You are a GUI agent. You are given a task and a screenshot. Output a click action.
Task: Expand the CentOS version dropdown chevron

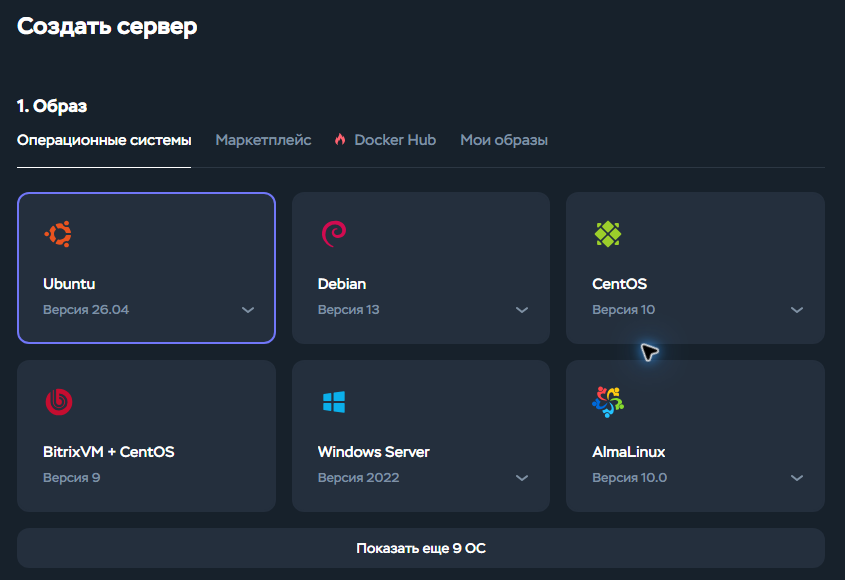tap(796, 310)
